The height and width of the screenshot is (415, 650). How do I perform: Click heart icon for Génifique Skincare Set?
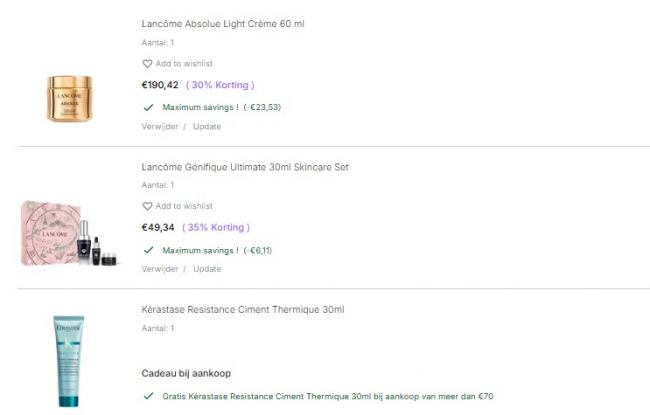click(147, 206)
